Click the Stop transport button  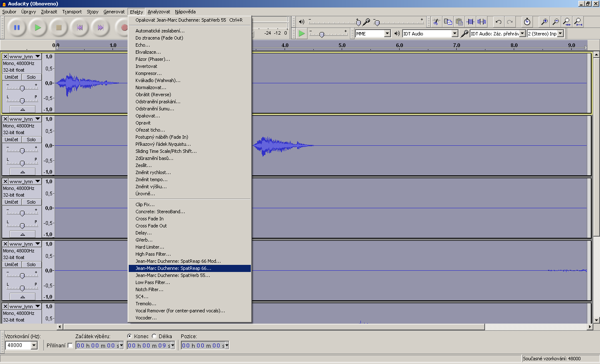tap(59, 27)
